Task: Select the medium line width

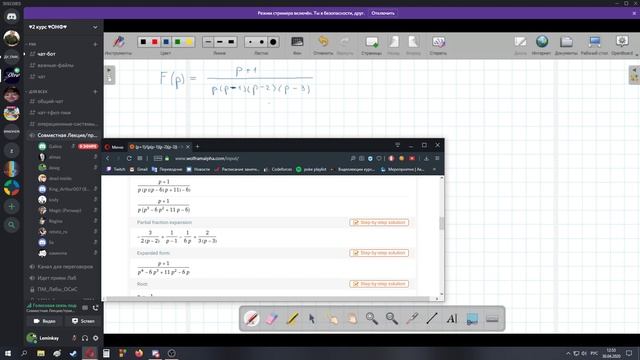Action: [220, 42]
